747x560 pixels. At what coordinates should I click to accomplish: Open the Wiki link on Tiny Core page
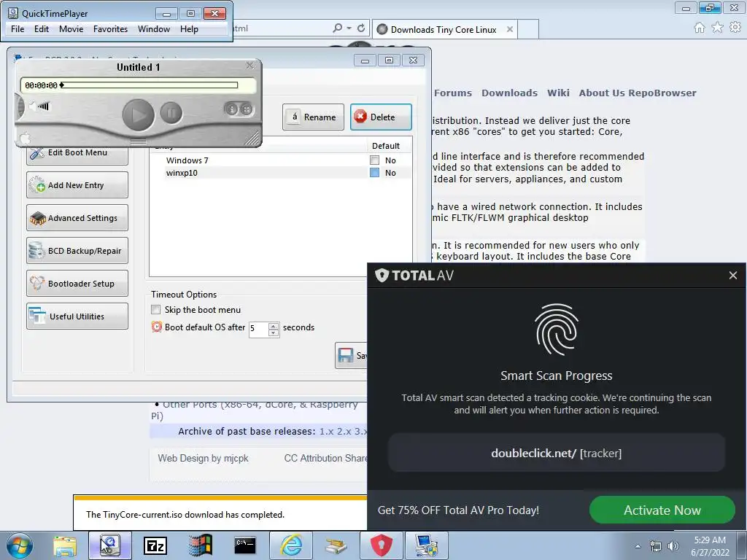558,93
